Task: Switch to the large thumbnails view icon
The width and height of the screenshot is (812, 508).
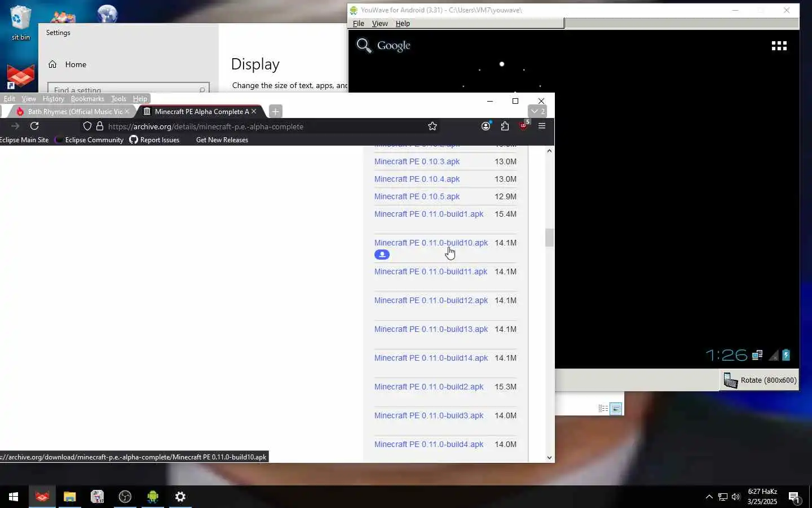Action: 616,409
